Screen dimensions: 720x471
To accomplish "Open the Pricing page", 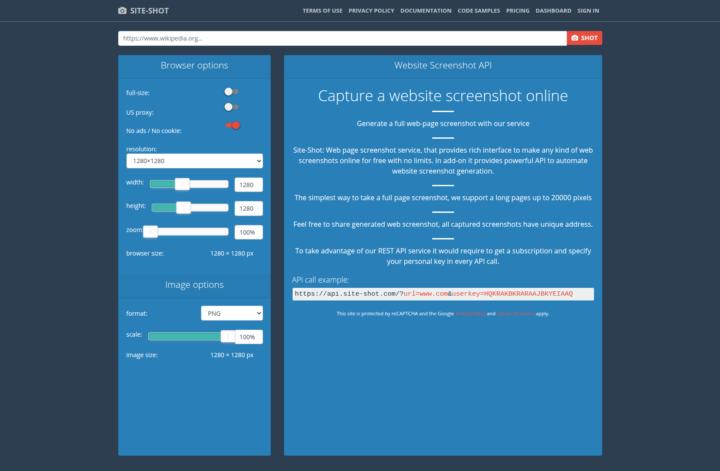I will tap(518, 11).
